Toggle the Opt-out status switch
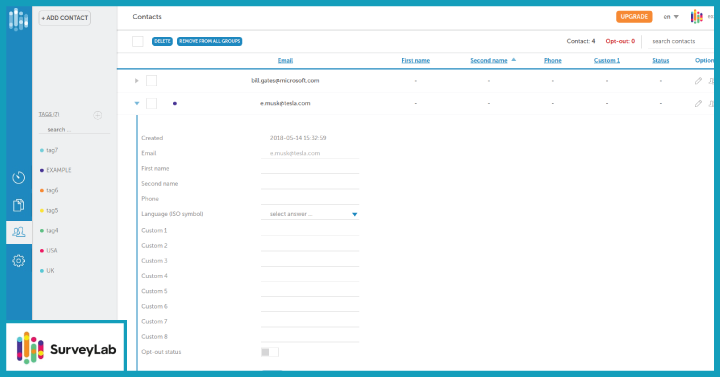The height and width of the screenshot is (377, 720). (270, 352)
